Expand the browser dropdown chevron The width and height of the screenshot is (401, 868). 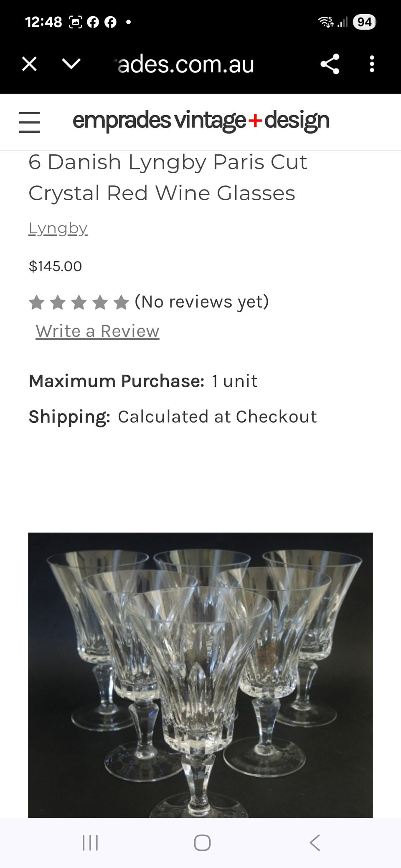pyautogui.click(x=71, y=64)
